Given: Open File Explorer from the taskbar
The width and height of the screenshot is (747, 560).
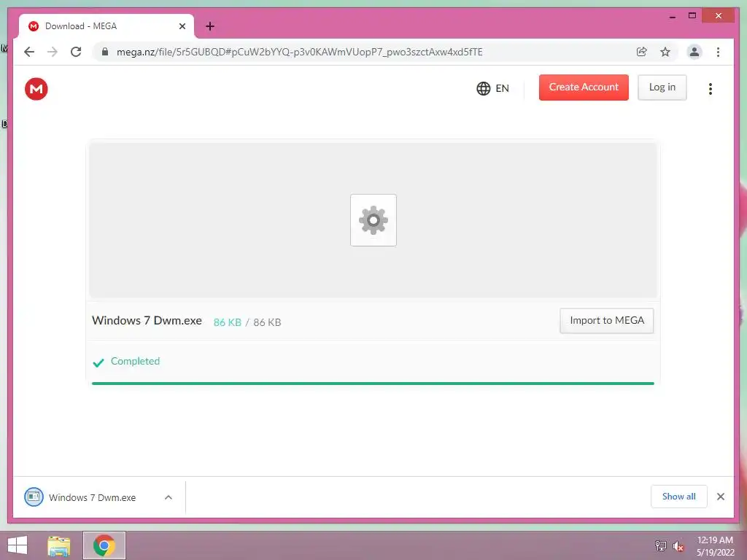Looking at the screenshot, I should coord(58,545).
